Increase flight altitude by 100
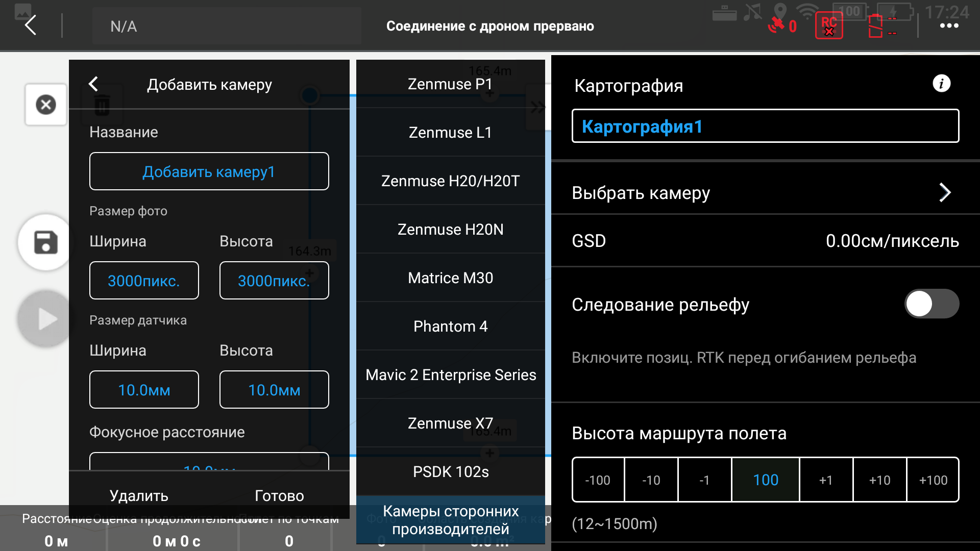The image size is (980, 551). tap(933, 480)
